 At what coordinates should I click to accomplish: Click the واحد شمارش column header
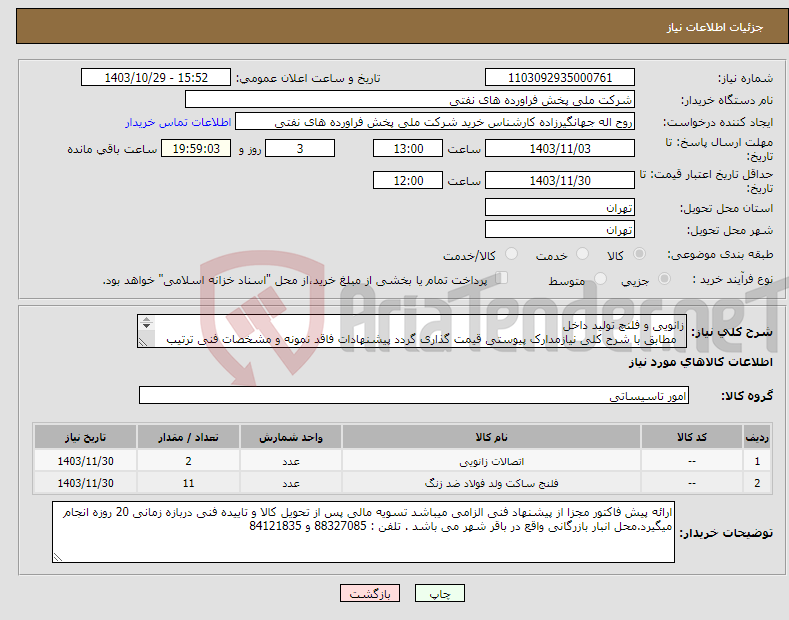tap(291, 437)
